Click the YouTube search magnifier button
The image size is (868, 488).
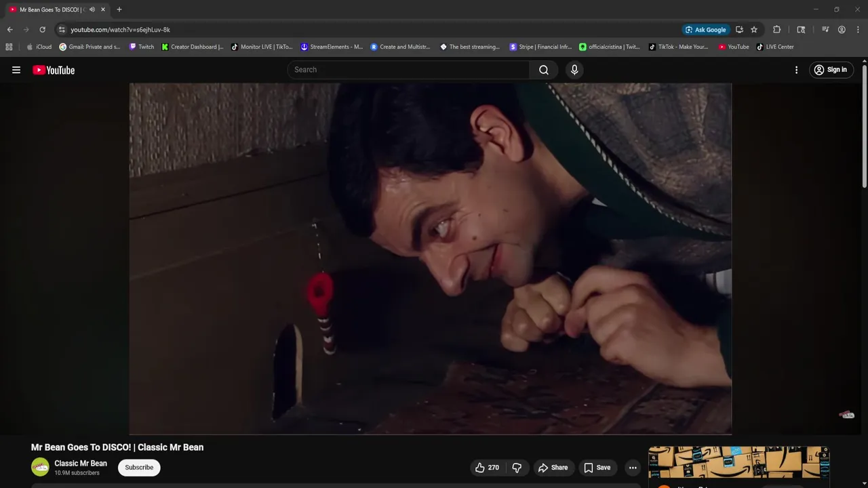coord(544,70)
